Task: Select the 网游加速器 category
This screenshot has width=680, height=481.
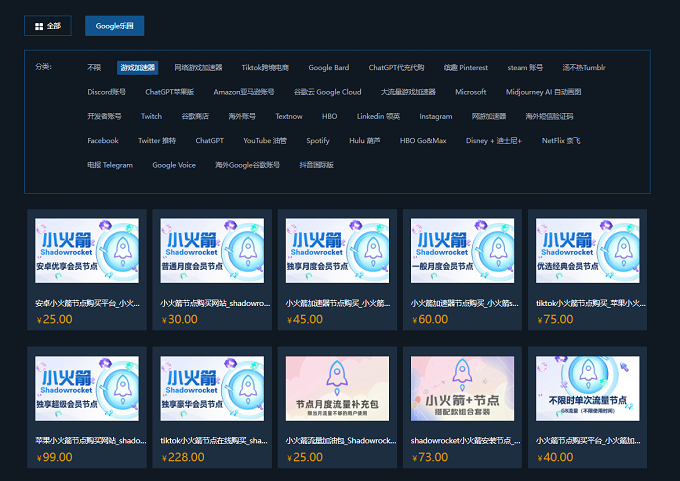Action: [489, 116]
